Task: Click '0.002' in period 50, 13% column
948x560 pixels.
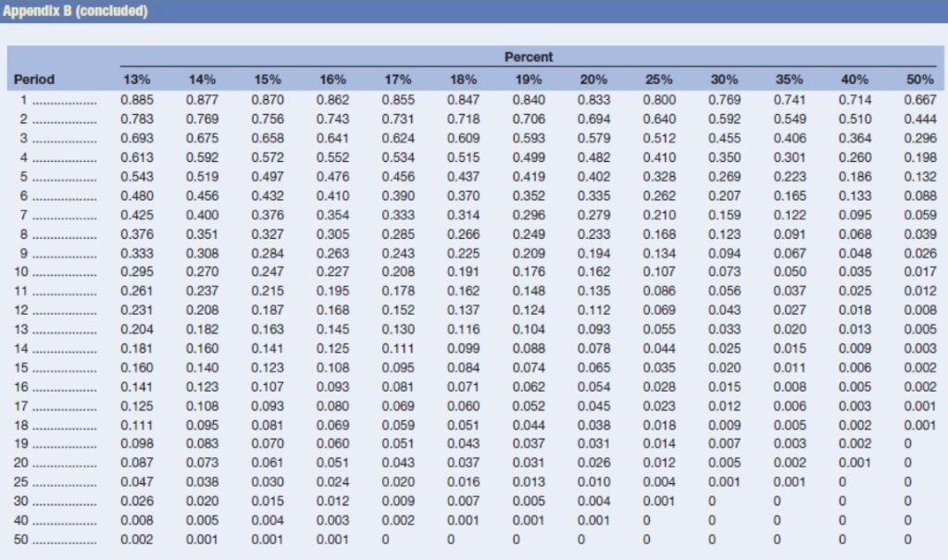Action: click(x=137, y=540)
